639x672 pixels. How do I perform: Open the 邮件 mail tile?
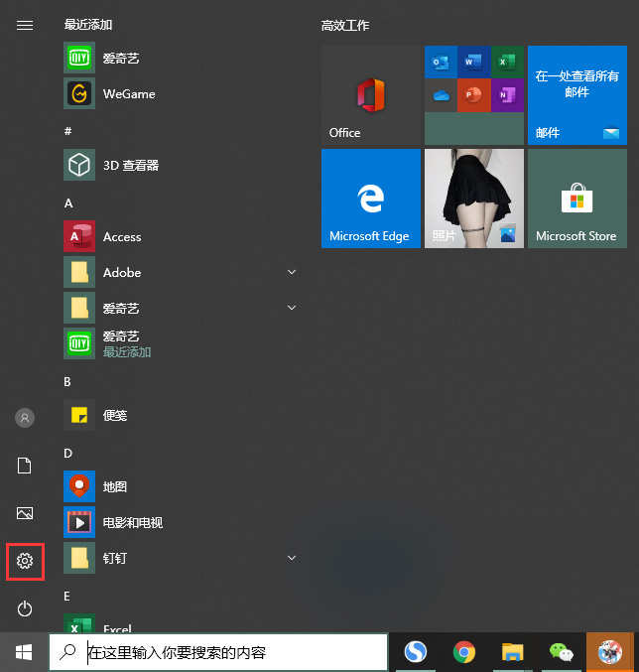coord(577,95)
